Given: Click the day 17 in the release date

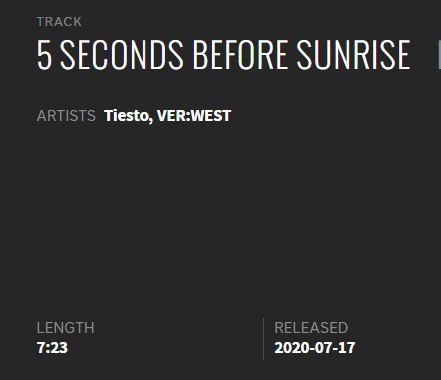Looking at the screenshot, I should pyautogui.click(x=347, y=348).
